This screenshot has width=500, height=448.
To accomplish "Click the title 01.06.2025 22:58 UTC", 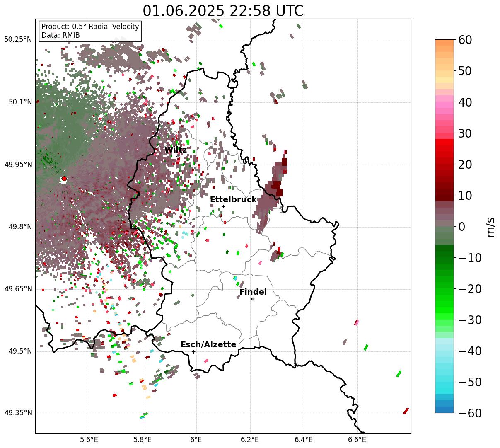I will coord(223,11).
